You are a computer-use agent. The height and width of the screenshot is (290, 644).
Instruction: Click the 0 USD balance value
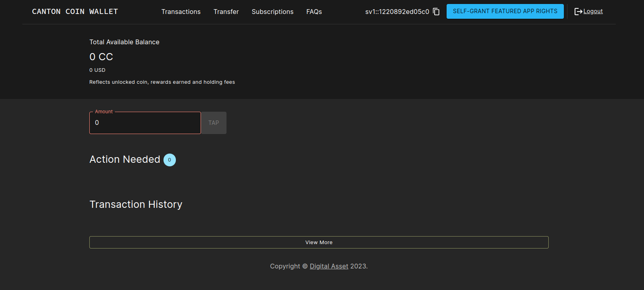pyautogui.click(x=97, y=70)
